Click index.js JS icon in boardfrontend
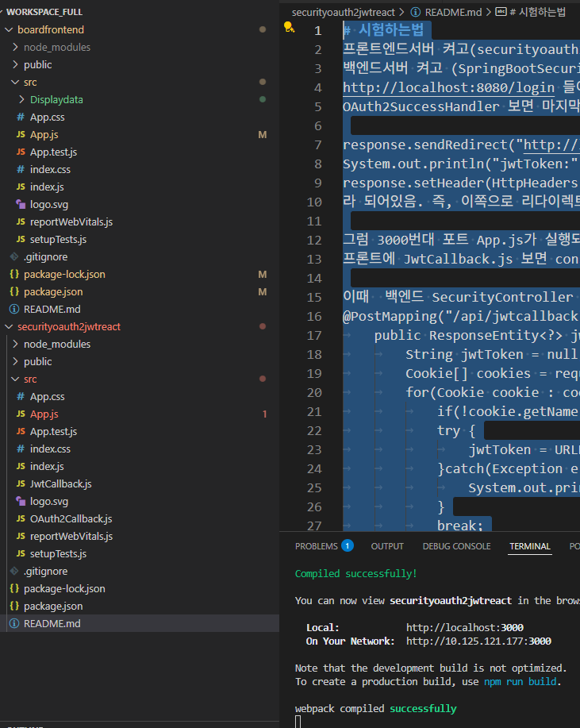The height and width of the screenshot is (728, 580). tap(21, 187)
